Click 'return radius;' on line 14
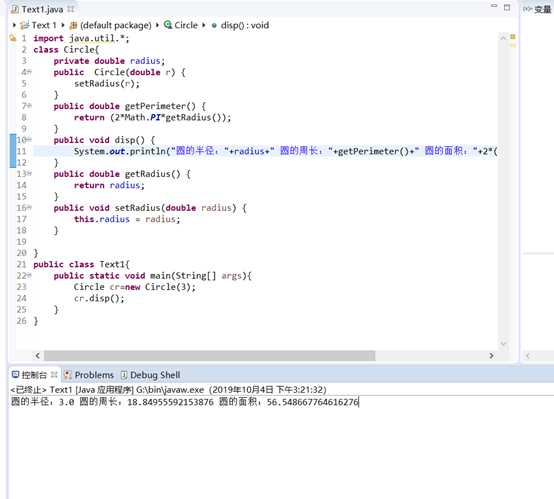Image resolution: width=554 pixels, height=499 pixels. (x=109, y=185)
